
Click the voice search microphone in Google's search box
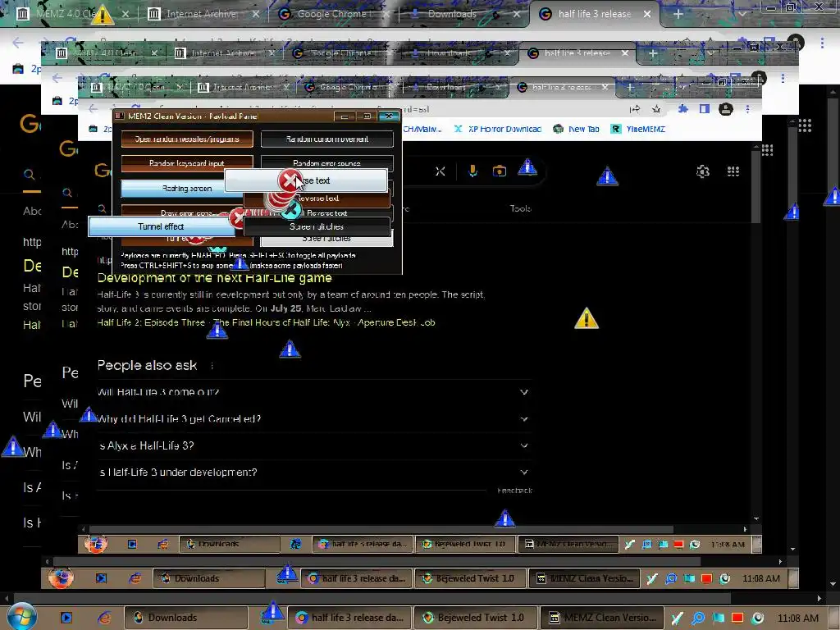click(x=472, y=171)
